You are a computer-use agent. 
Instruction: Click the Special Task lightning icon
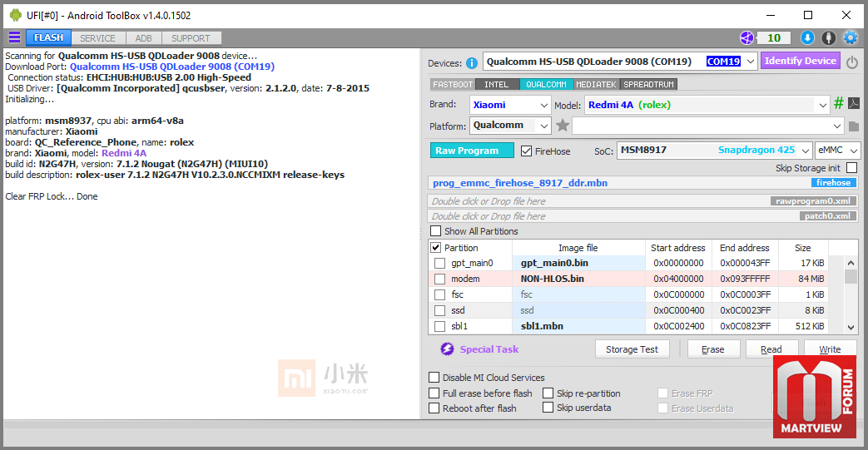(x=447, y=349)
